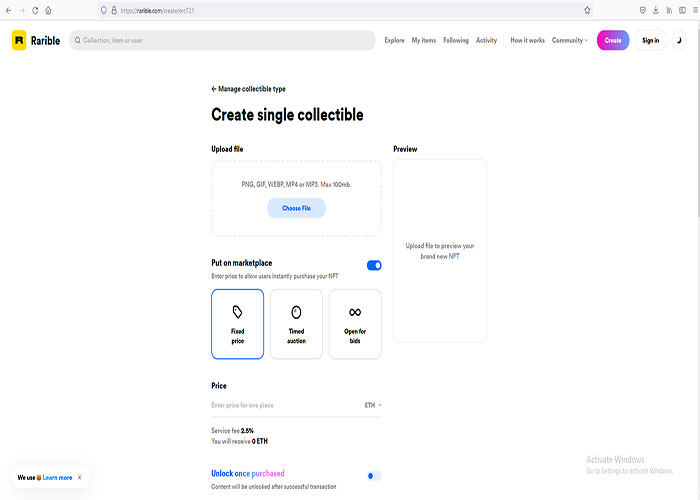This screenshot has width=700, height=500.
Task: Open the Explore menu item
Action: tap(394, 40)
